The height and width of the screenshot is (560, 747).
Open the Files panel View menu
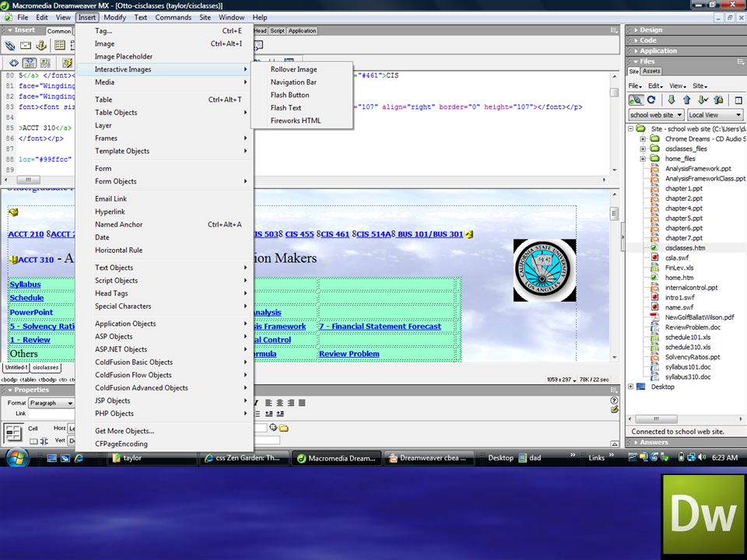[678, 86]
